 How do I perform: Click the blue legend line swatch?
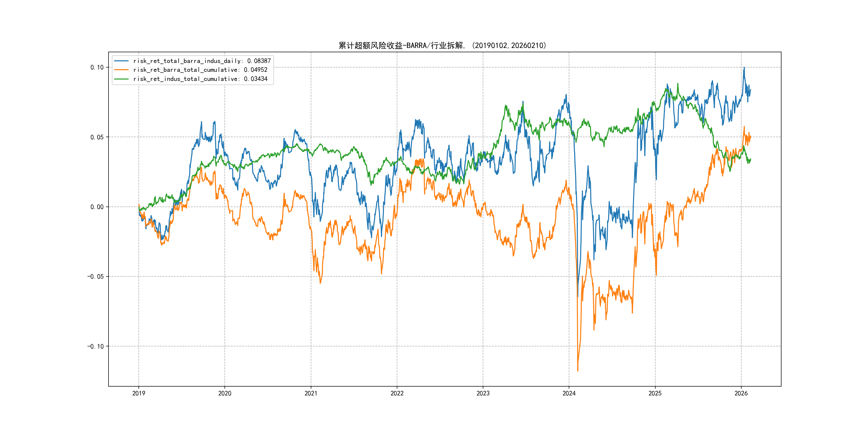pos(121,61)
